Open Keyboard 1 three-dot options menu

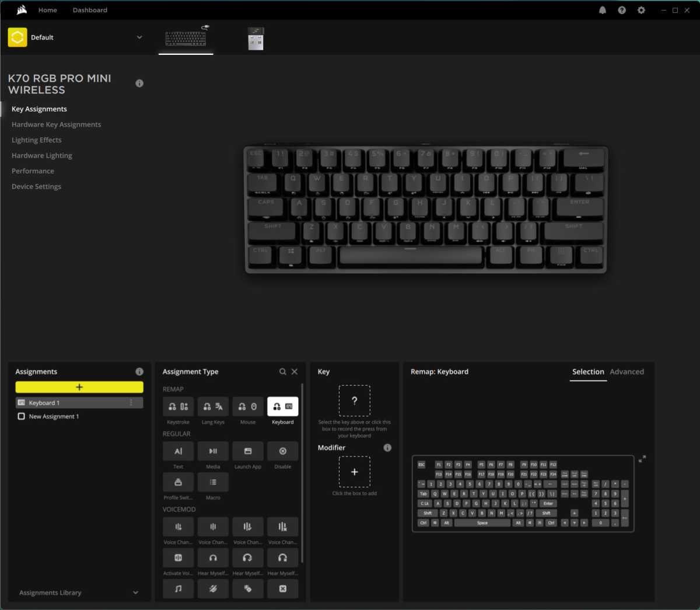(131, 403)
